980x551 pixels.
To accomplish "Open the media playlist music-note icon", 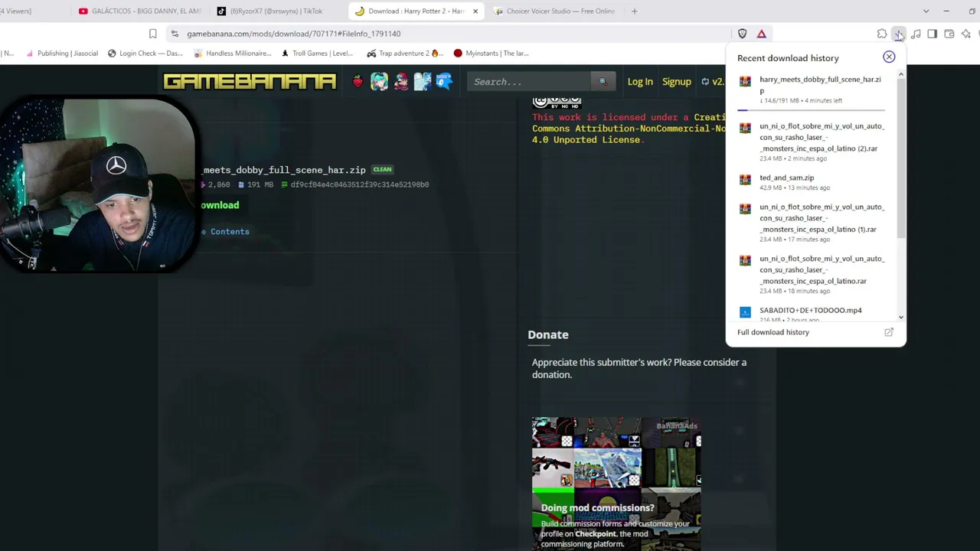I will 916,34.
